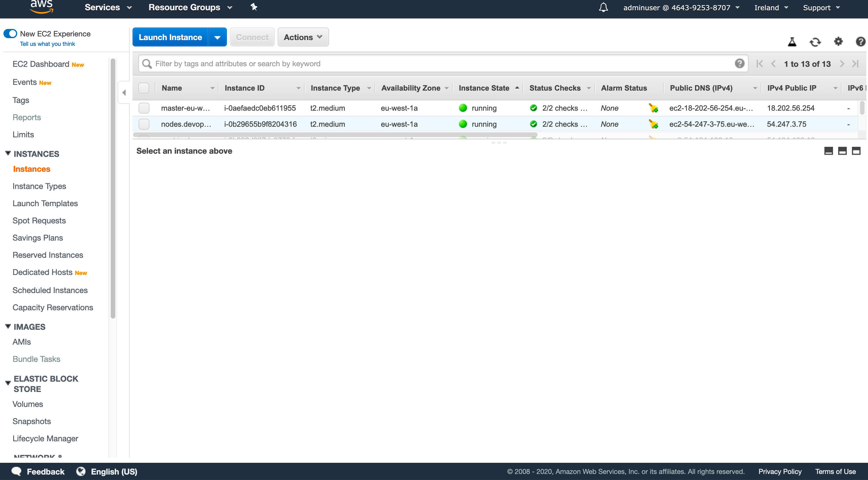Open the help question mark icon in toolbar

860,41
